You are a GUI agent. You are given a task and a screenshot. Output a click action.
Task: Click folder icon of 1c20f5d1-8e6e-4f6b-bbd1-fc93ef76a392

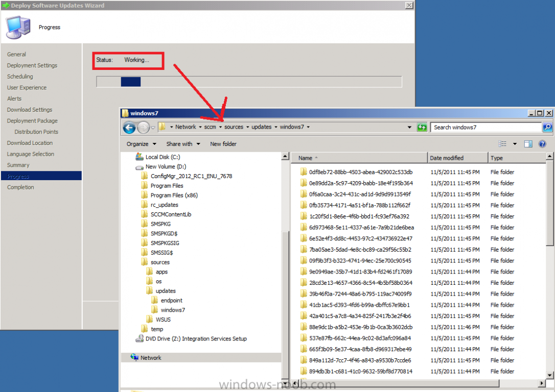(304, 216)
